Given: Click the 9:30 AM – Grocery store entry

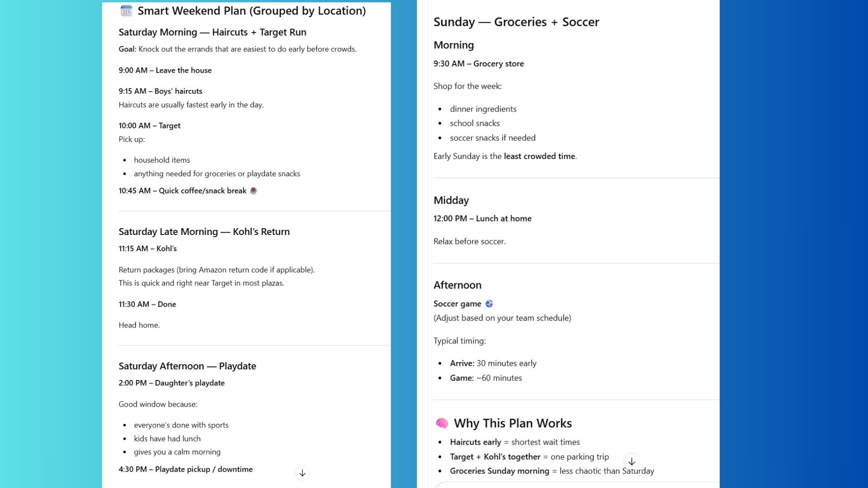Looking at the screenshot, I should pos(478,64).
